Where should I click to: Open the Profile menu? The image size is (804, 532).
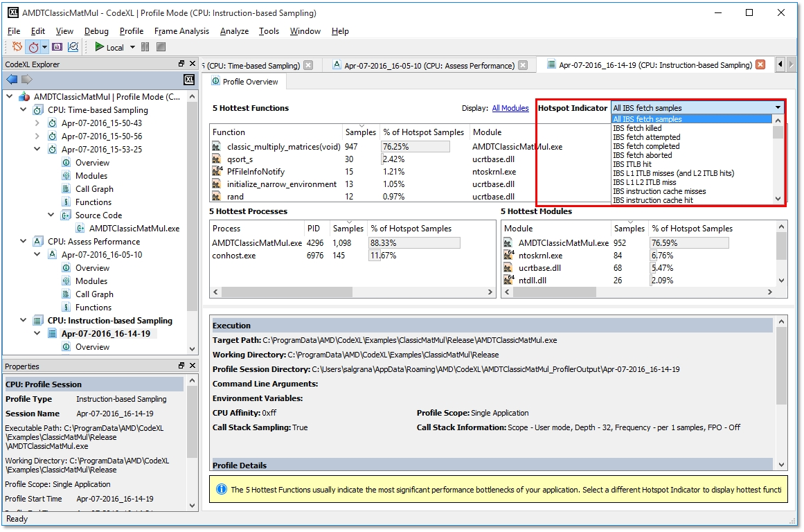pos(132,31)
